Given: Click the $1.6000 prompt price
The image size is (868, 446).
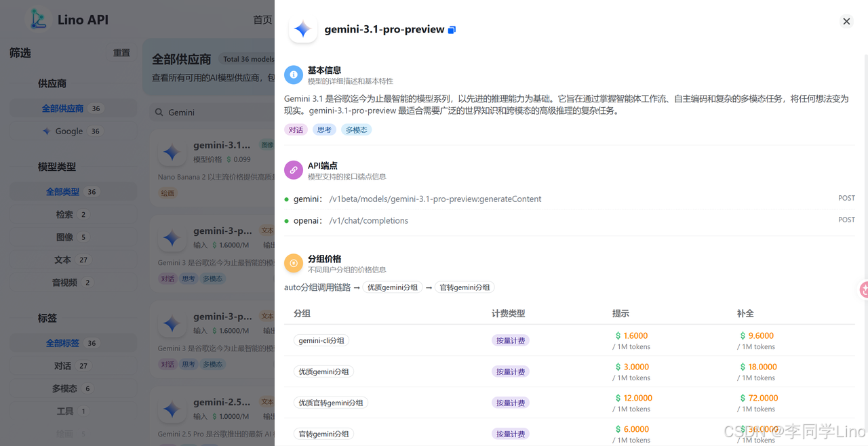Looking at the screenshot, I should pyautogui.click(x=631, y=336).
